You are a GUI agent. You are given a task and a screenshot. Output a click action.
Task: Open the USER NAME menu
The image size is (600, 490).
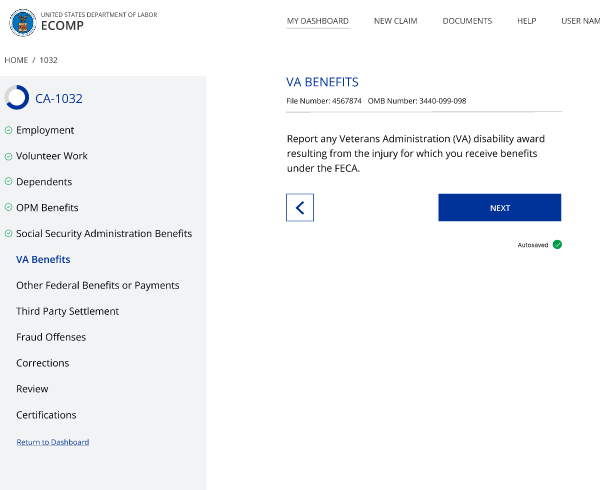[580, 21]
